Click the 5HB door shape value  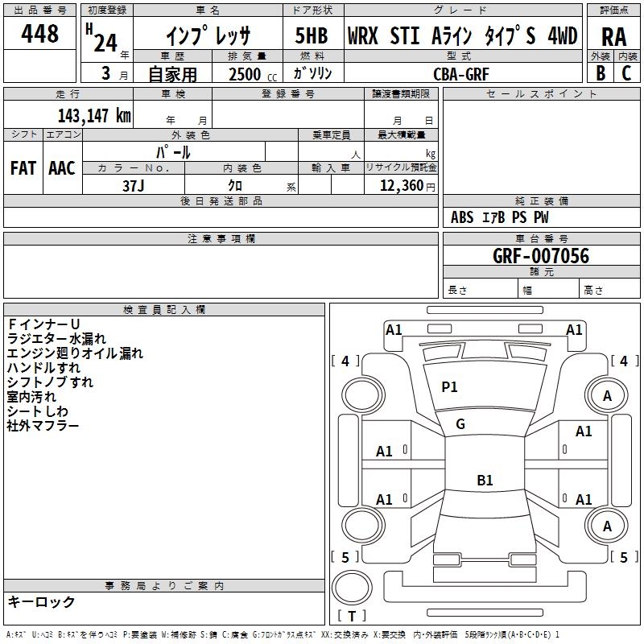(x=312, y=35)
